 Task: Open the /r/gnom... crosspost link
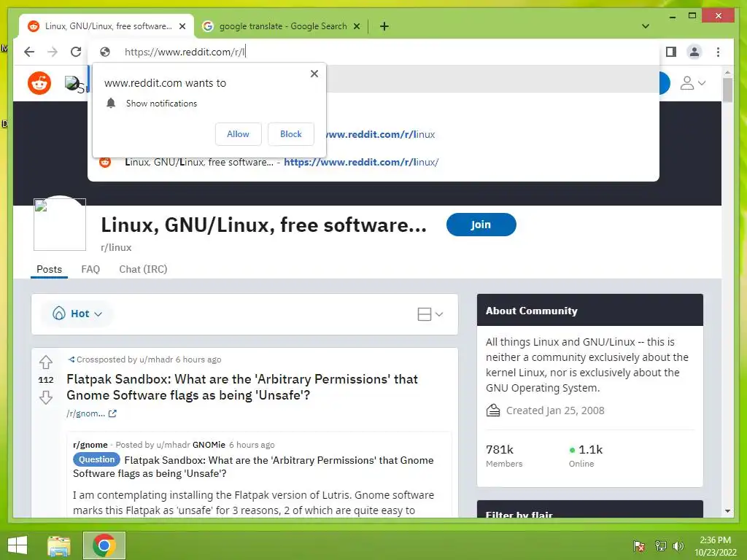86,413
